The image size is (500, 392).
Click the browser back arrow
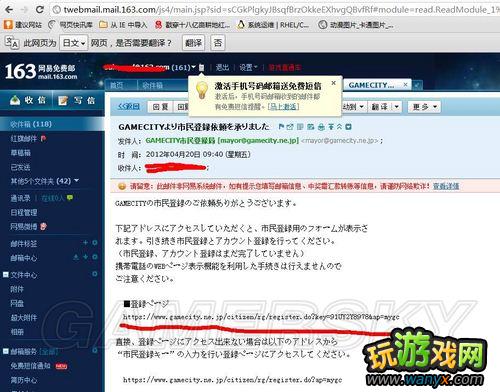click(9, 9)
